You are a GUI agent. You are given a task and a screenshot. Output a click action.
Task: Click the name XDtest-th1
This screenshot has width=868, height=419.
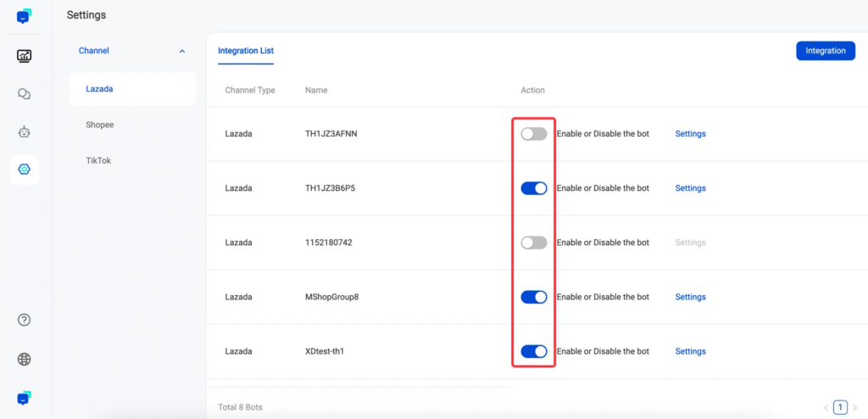(x=325, y=351)
